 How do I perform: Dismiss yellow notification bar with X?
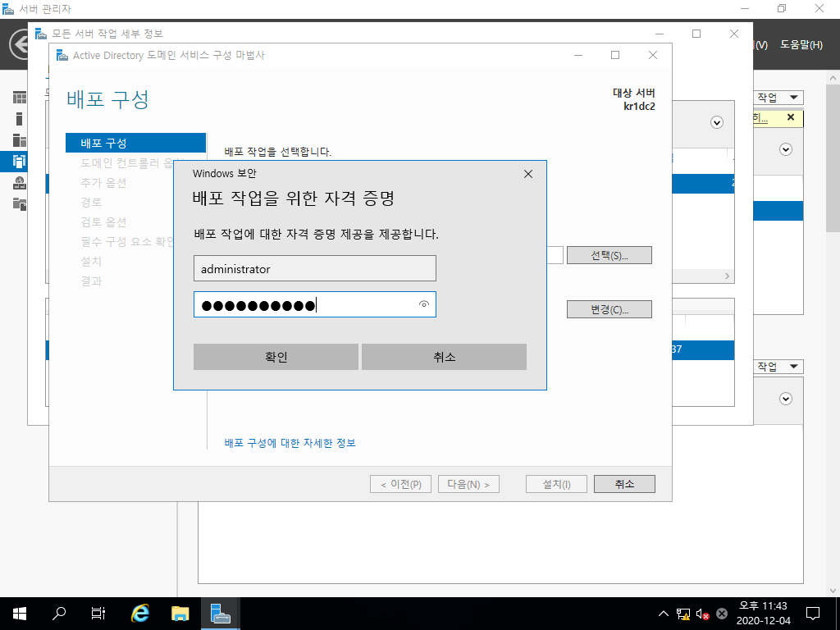(x=791, y=117)
